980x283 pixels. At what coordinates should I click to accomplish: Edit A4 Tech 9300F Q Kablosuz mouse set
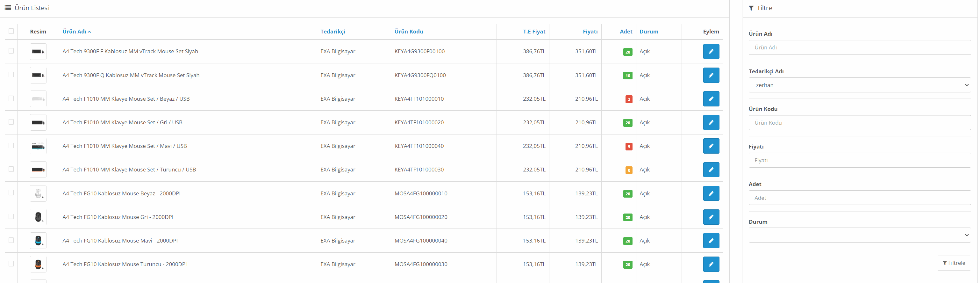(x=711, y=75)
